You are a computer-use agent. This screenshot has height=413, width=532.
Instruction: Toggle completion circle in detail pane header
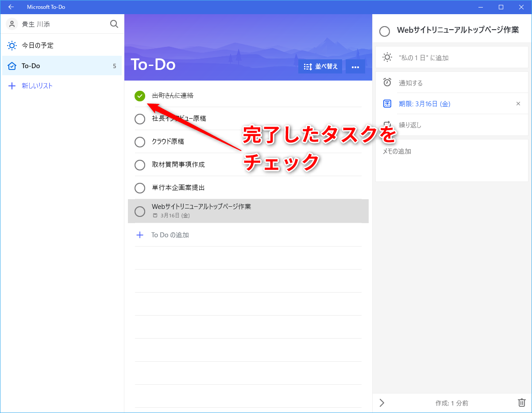tap(385, 31)
